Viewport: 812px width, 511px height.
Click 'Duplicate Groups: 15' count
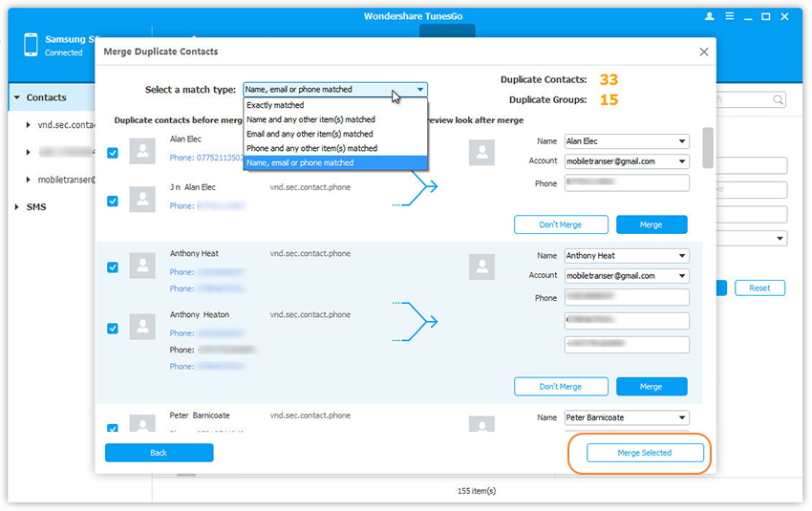click(x=609, y=99)
